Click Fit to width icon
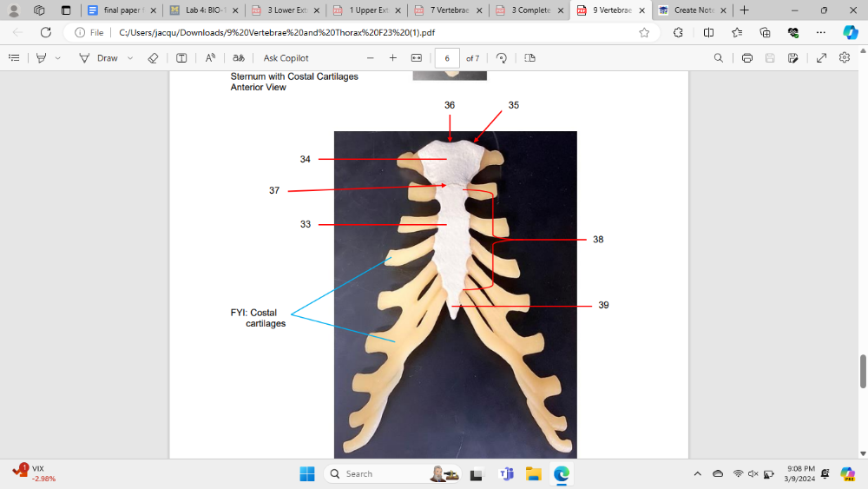Image resolution: width=868 pixels, height=489 pixels. (416, 58)
